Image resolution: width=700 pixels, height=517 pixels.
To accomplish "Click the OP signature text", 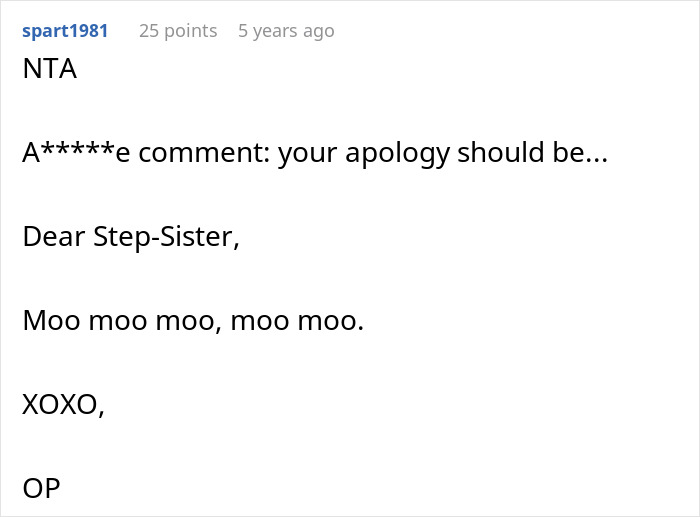I will coord(41,488).
